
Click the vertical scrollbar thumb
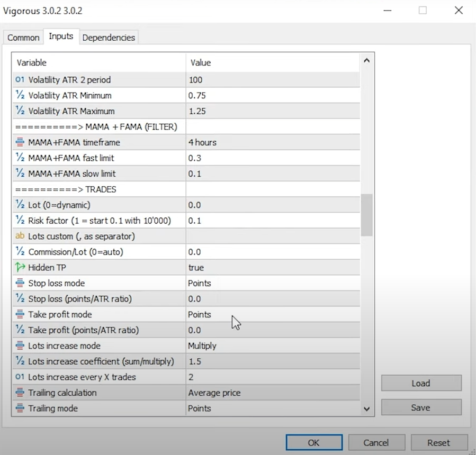point(367,215)
